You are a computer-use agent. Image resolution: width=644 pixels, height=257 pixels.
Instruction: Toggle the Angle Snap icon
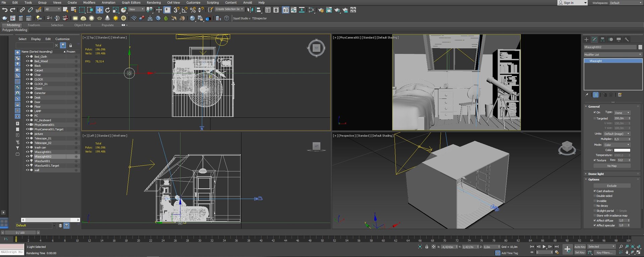point(184,10)
